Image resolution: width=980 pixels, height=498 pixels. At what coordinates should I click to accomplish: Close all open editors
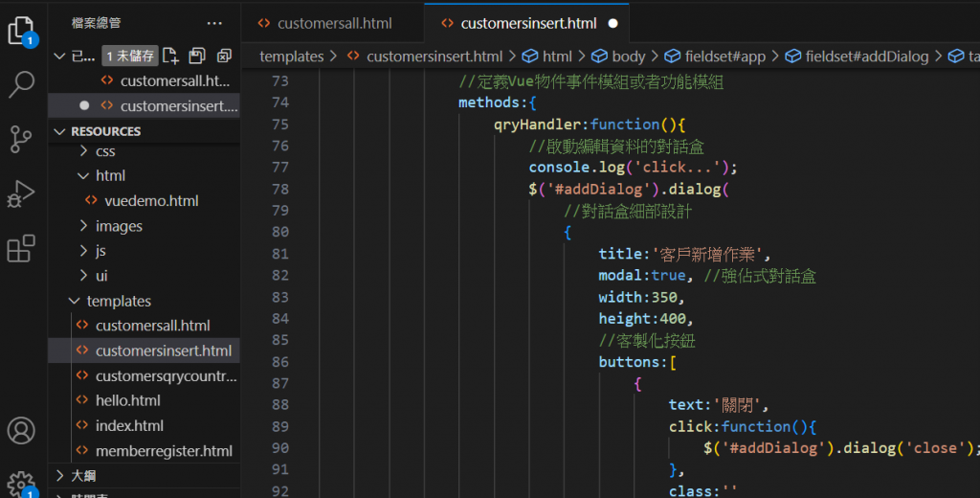point(224,56)
